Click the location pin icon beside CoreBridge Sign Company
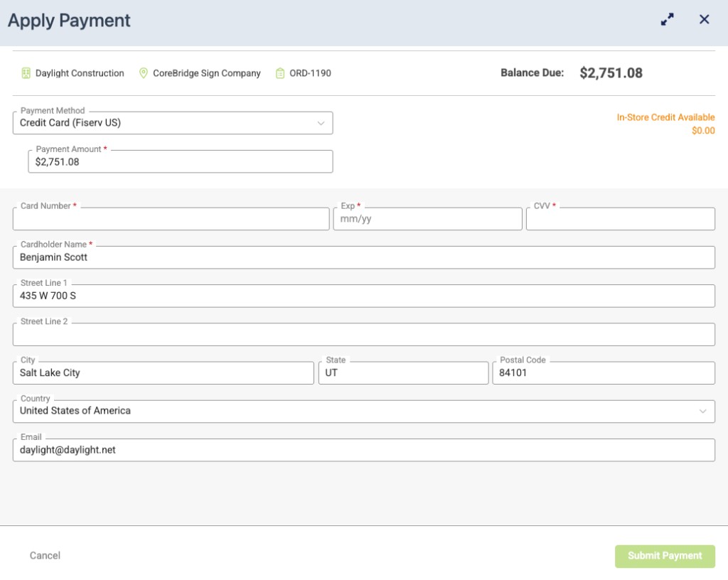Viewport: 728px width, 580px height. [x=144, y=73]
